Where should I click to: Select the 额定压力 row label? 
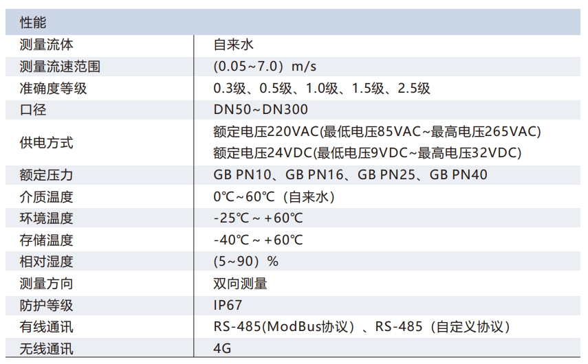(47, 175)
